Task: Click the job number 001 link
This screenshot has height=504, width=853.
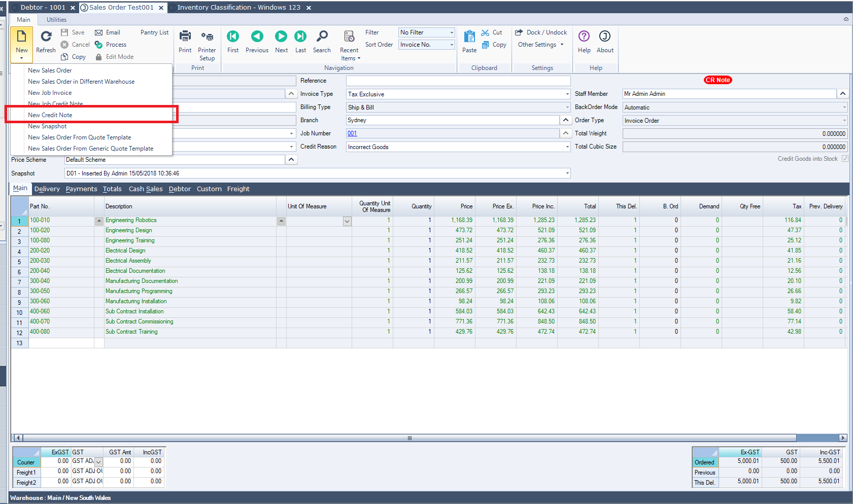Action: (352, 133)
